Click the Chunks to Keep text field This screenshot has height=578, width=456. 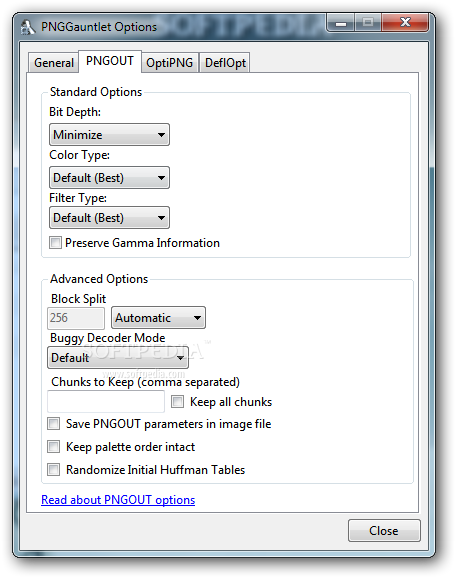click(106, 401)
